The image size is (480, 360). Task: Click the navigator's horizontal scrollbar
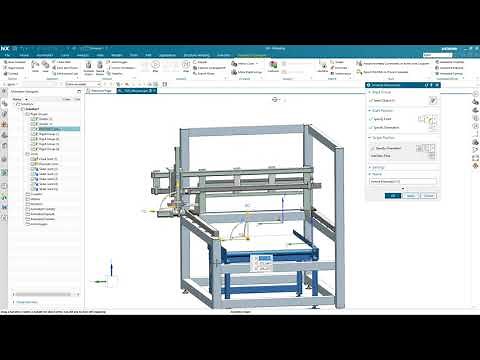pos(43,294)
